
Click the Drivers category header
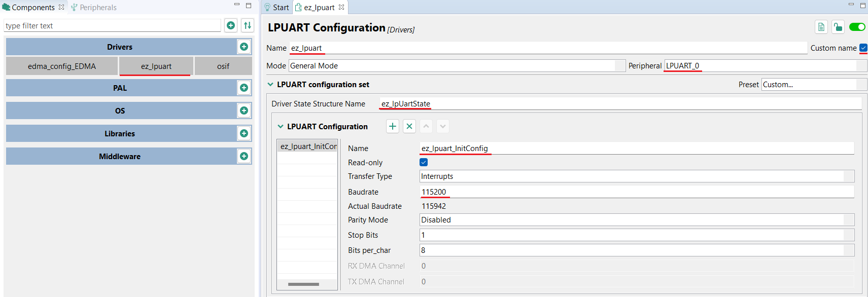click(x=120, y=47)
